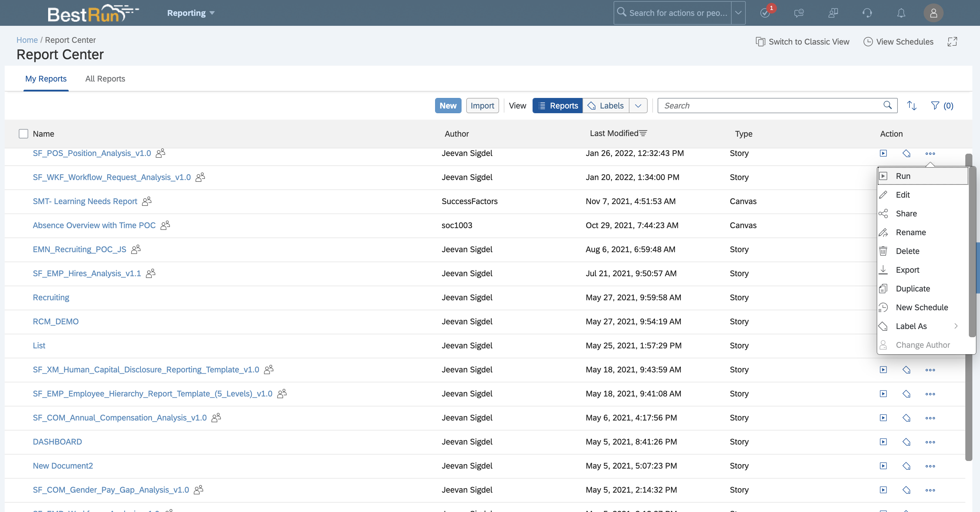The height and width of the screenshot is (512, 980).
Task: Click the report list Search field
Action: 772,105
